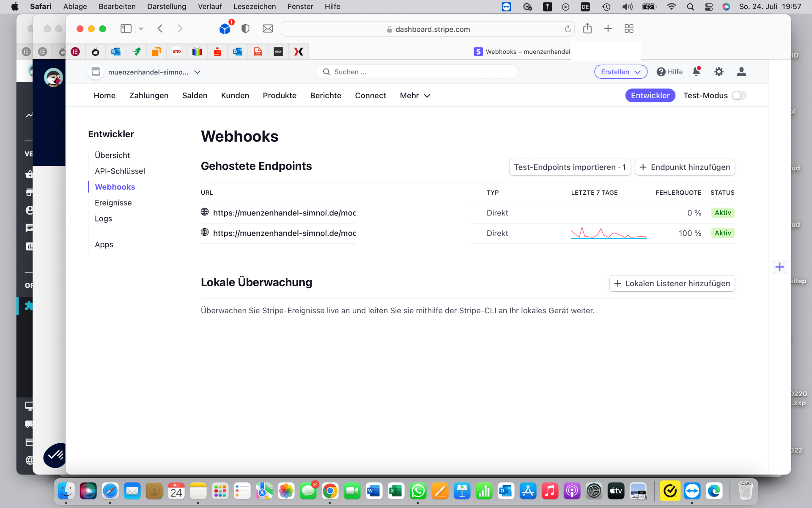Click Endpunkt hinzufügen button
812x508 pixels.
685,167
